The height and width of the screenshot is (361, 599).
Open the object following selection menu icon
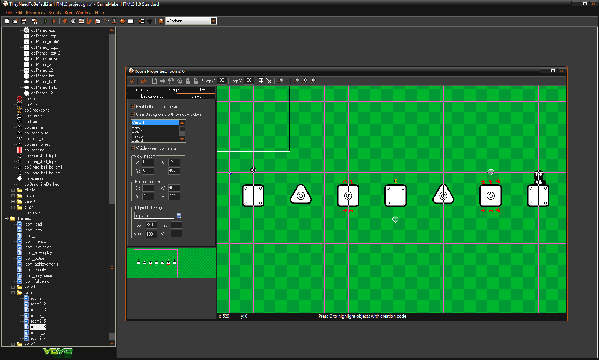pos(178,216)
